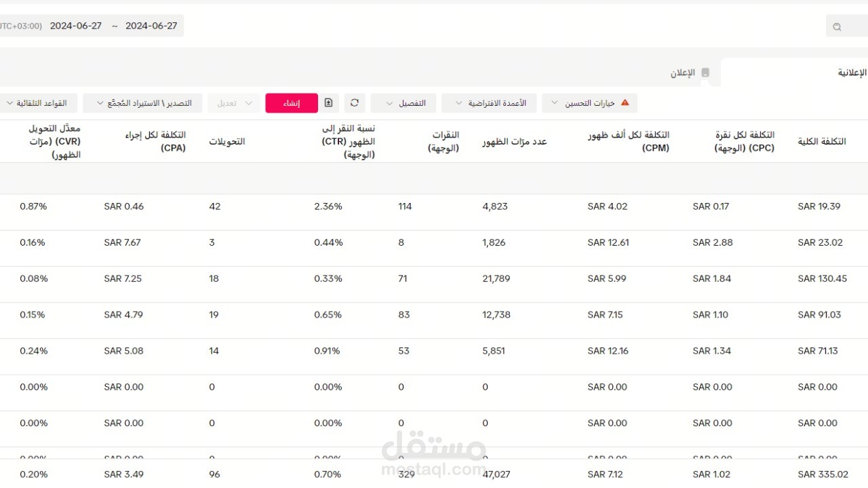Viewport: 868px width, 488px height.
Task: Click CPM value SAR 12.16
Action: [608, 351]
